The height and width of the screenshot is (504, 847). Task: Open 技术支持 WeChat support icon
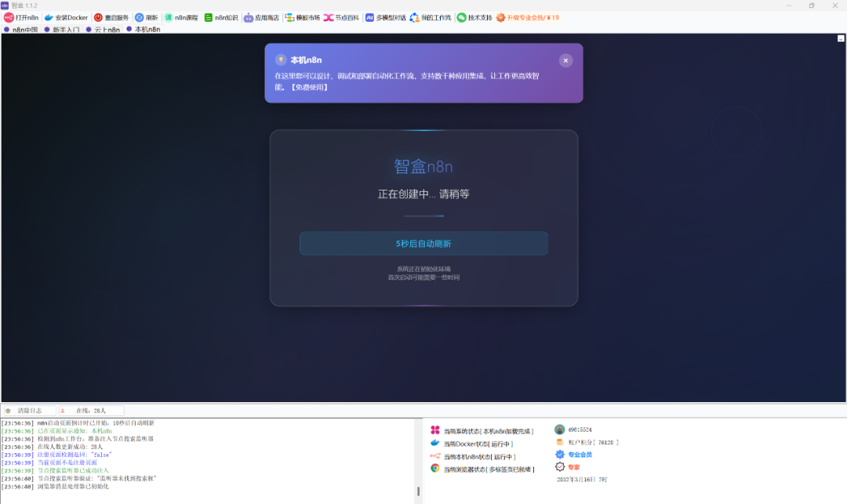click(x=461, y=18)
